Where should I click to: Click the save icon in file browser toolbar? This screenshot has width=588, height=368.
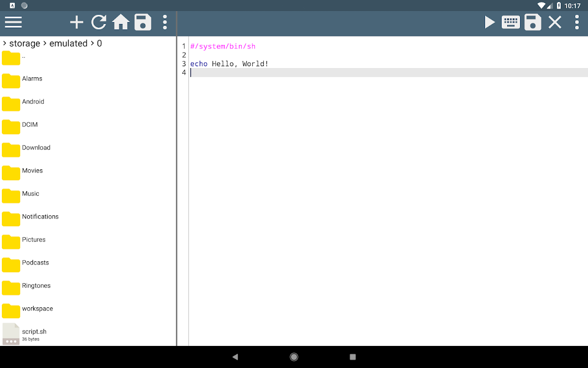coord(143,22)
